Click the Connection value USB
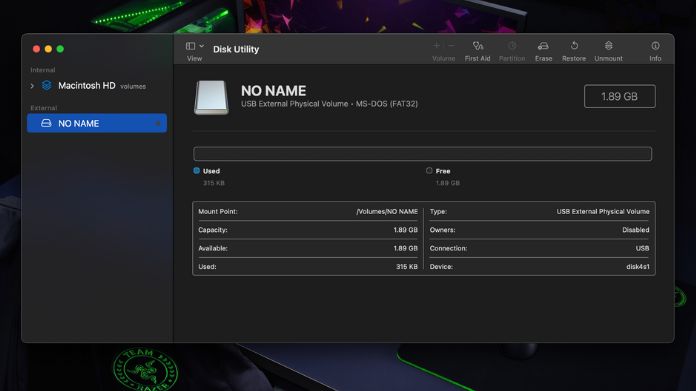Screen dimensions: 696x391 coord(642,248)
